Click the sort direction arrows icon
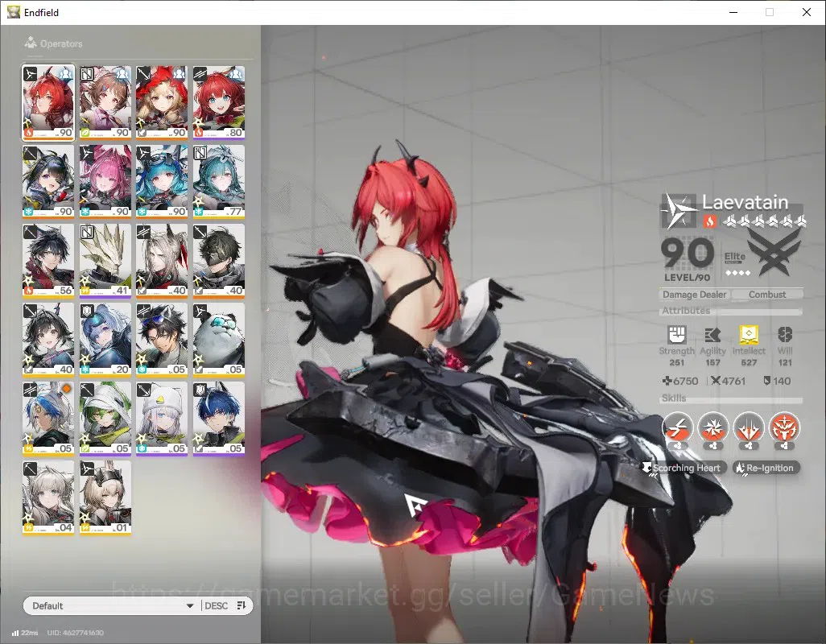This screenshot has height=644, width=826. coord(242,605)
